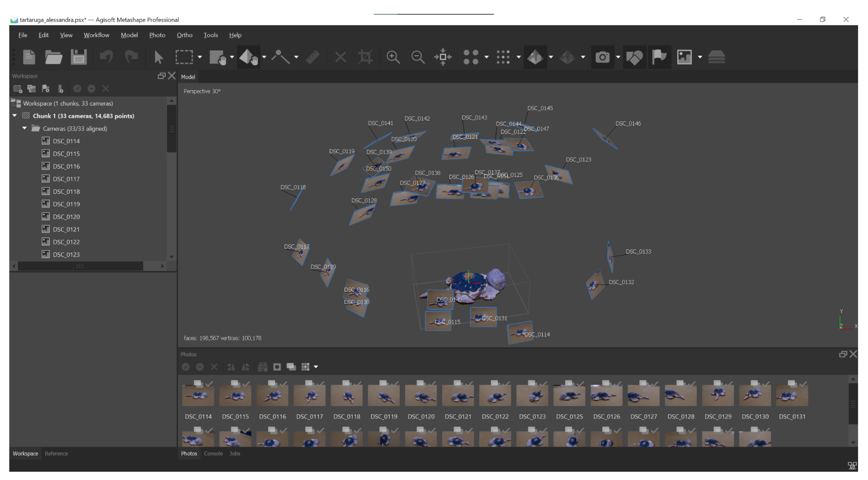The image size is (868, 480).
Task: Activate the Ruler measurement tool
Action: [x=313, y=57]
